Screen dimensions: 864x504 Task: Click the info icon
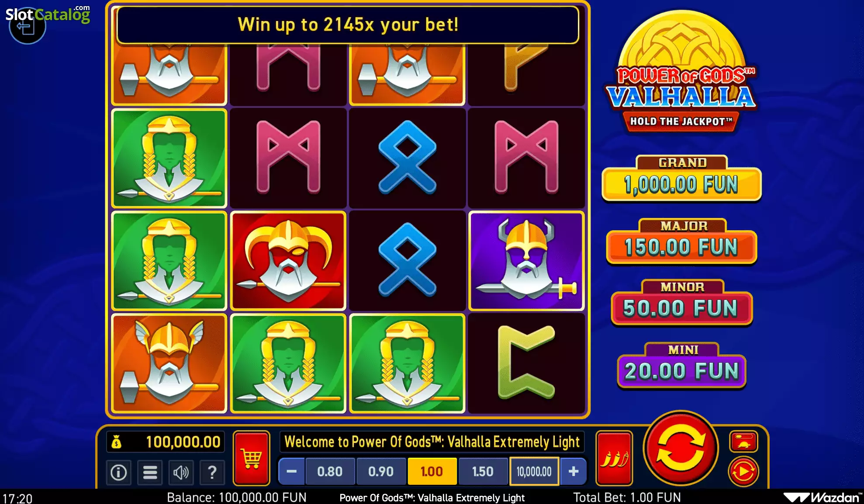pyautogui.click(x=118, y=472)
